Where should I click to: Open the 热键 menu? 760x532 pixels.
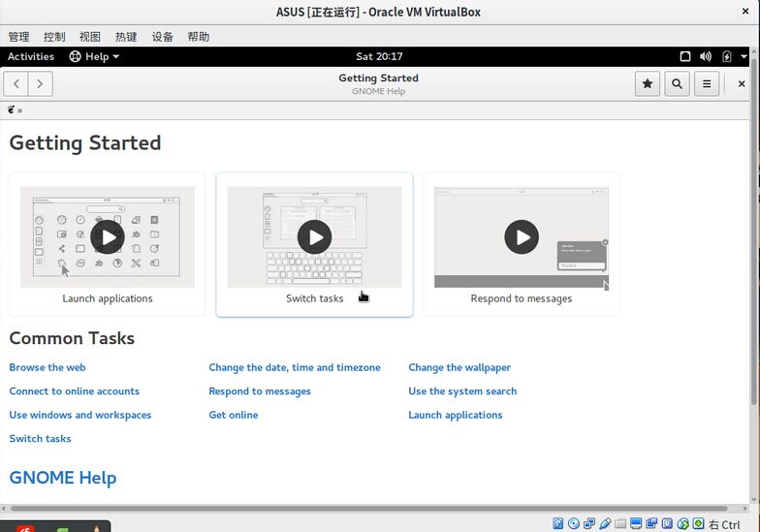click(x=126, y=37)
